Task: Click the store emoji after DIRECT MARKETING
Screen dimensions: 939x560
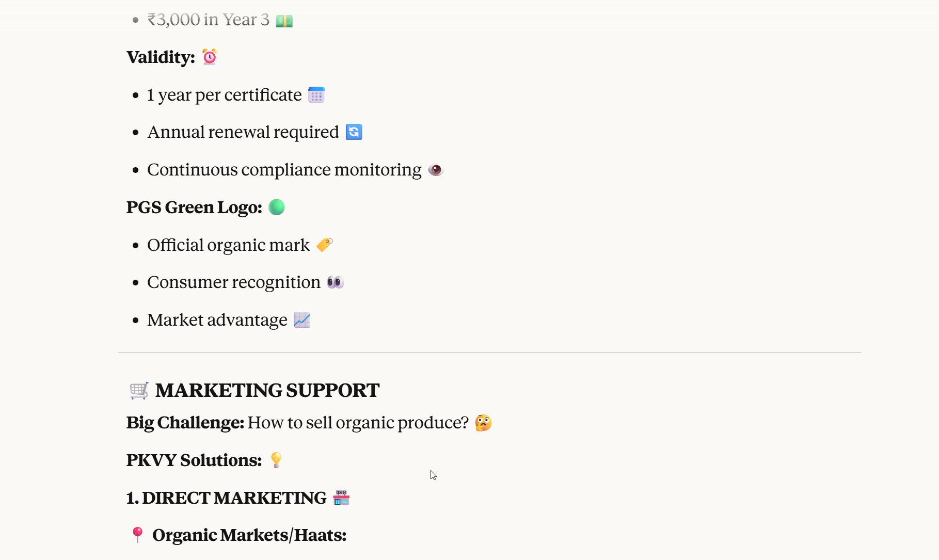Action: (x=341, y=498)
